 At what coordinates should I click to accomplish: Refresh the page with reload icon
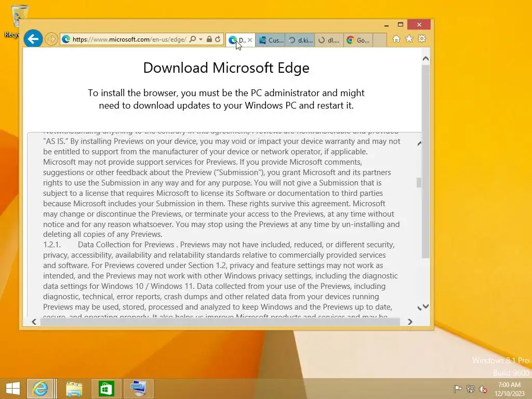pos(218,39)
